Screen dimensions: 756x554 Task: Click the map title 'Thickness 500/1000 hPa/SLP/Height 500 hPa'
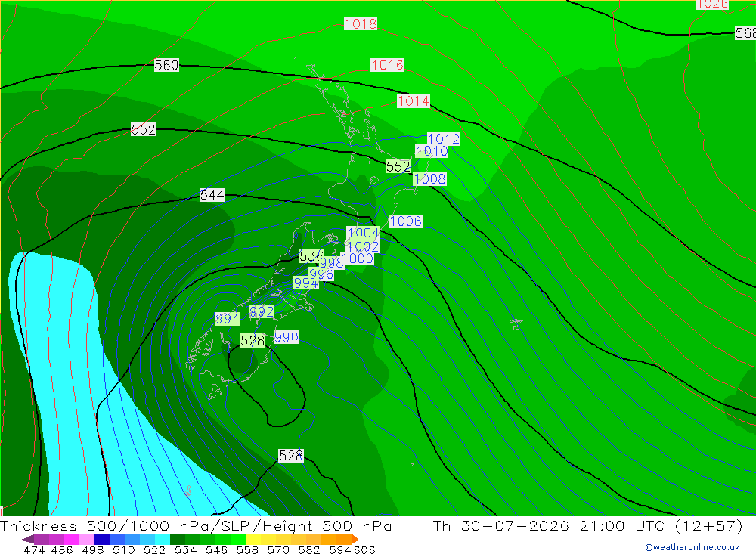click(196, 525)
